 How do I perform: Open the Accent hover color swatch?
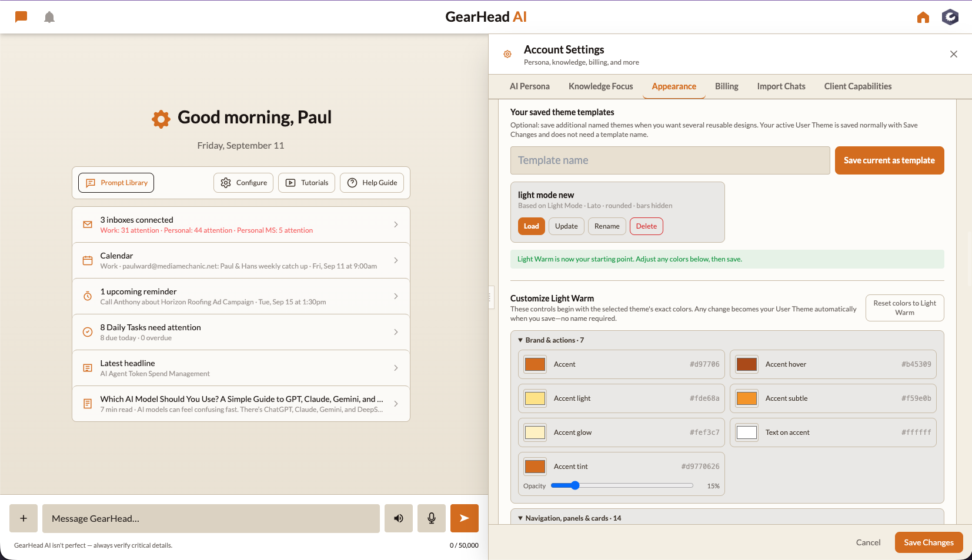[x=747, y=364]
